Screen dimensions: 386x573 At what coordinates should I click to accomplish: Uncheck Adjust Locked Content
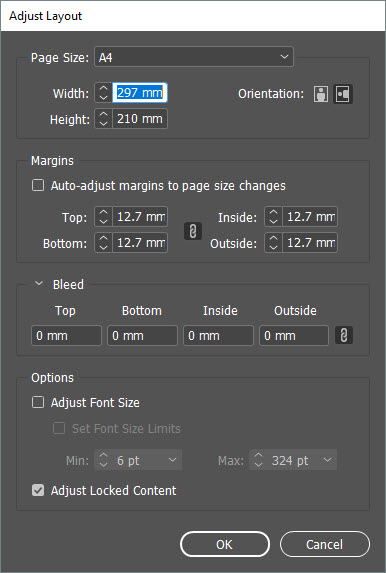click(38, 490)
